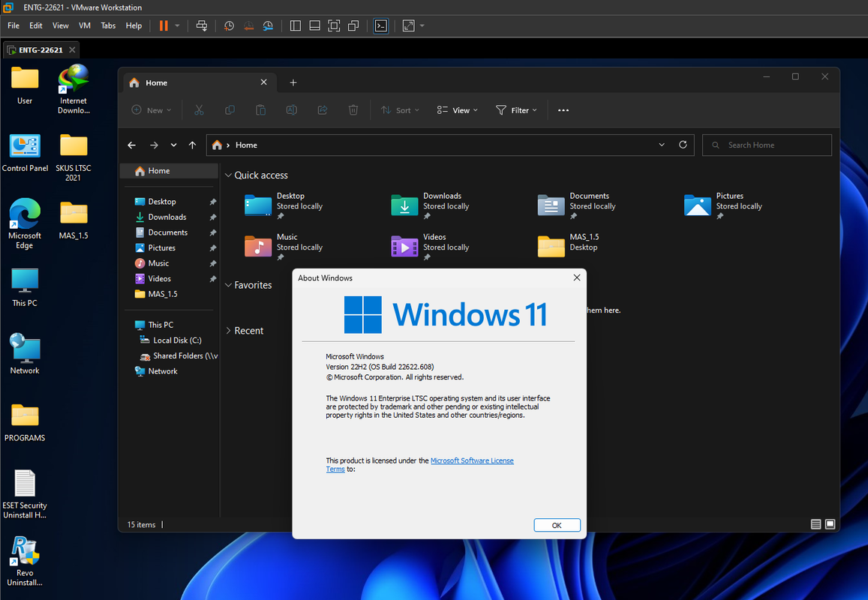Toggle the VMware thumbnail bar
The width and height of the screenshot is (868, 600).
[314, 25]
